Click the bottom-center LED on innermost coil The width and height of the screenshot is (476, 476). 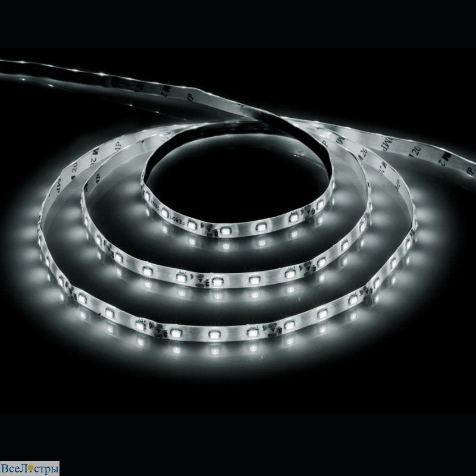click(x=225, y=229)
